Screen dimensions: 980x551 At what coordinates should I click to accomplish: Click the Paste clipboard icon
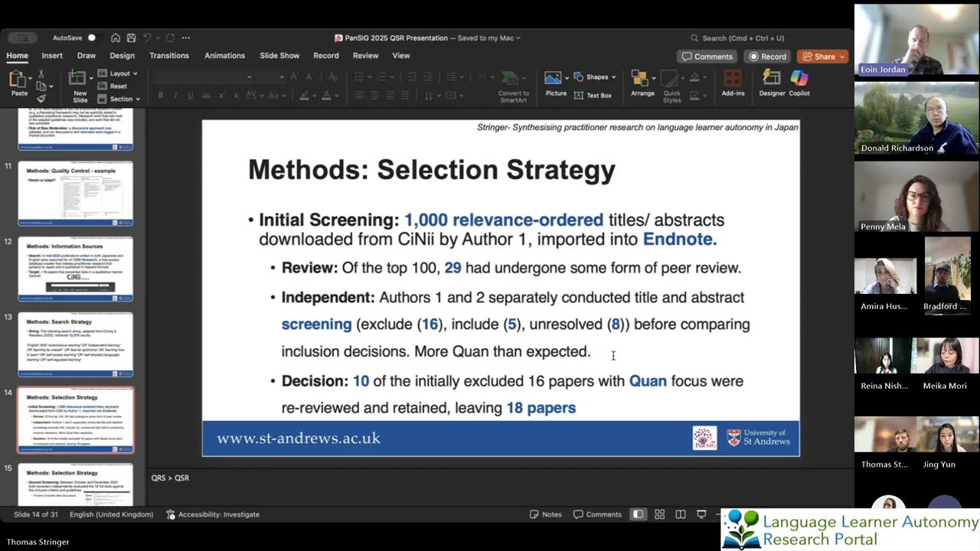click(x=18, y=79)
